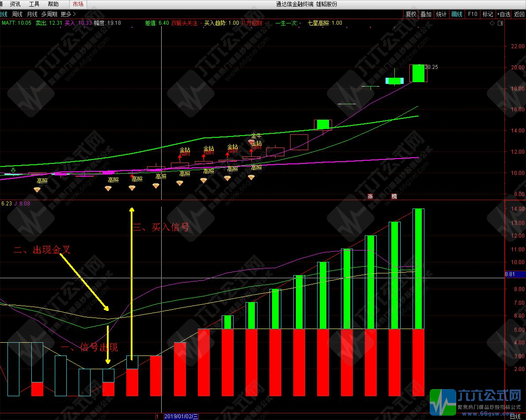Click the 标记 mark button
The image size is (526, 420).
pos(488,14)
